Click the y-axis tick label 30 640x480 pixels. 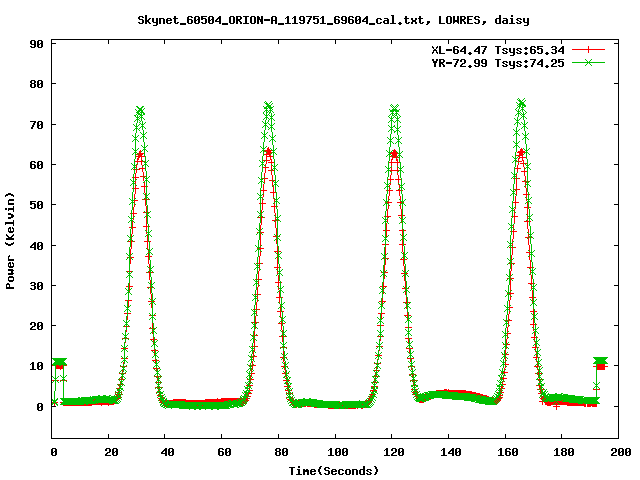(36, 286)
